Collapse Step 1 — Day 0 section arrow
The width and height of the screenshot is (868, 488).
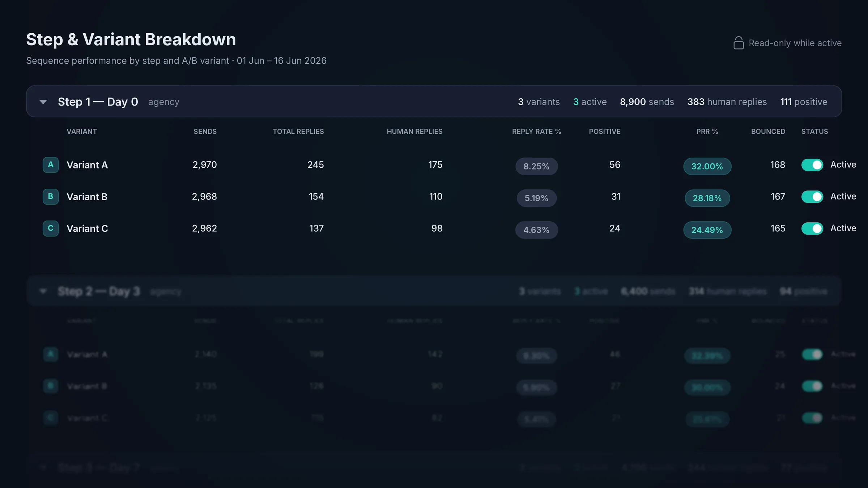pyautogui.click(x=43, y=102)
